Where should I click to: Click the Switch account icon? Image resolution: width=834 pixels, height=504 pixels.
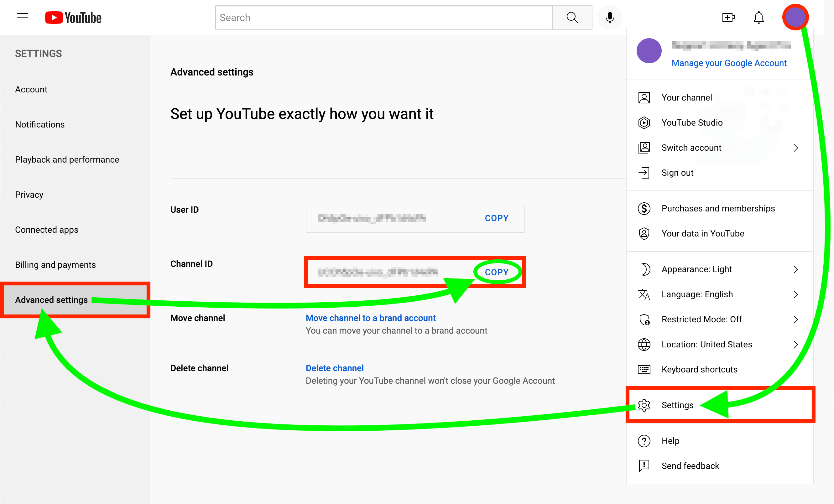click(x=644, y=148)
